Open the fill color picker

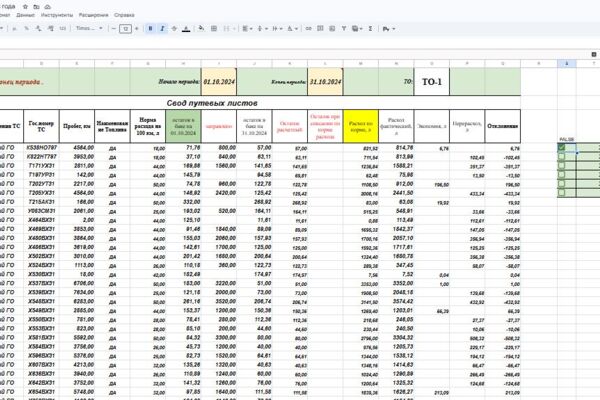click(x=201, y=29)
